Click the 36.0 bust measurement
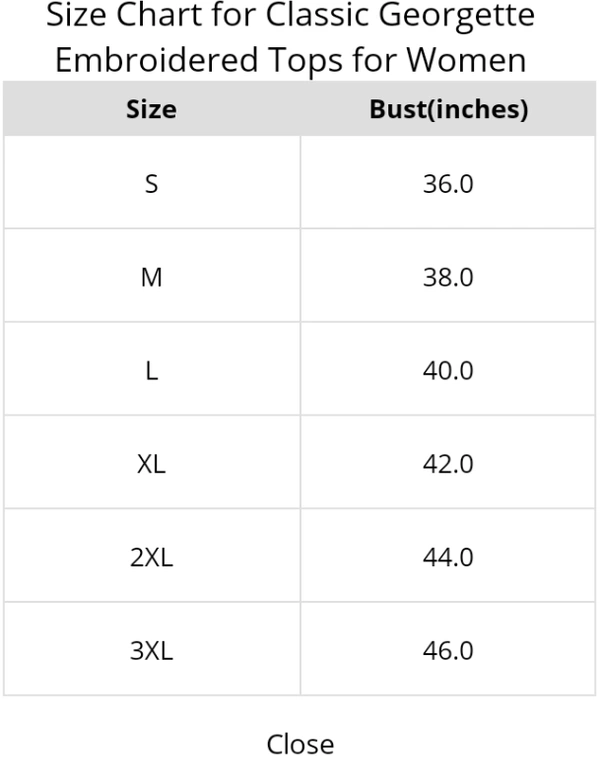The image size is (600, 780). point(448,184)
